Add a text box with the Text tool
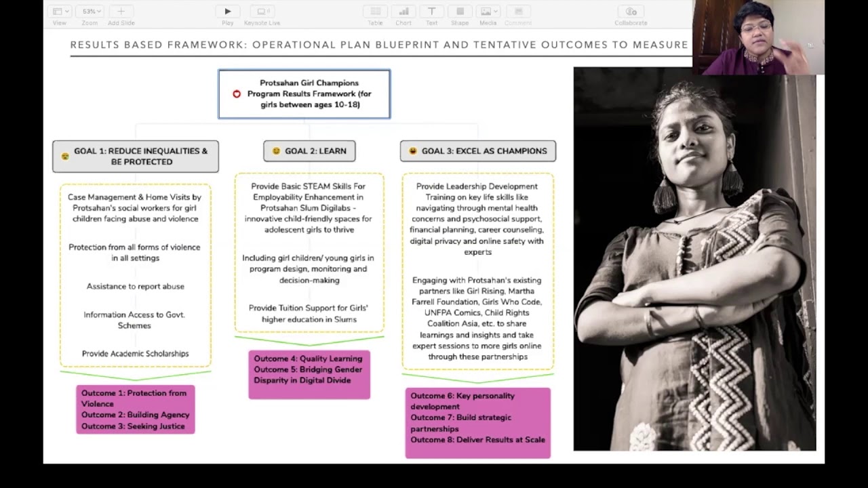Screen dimensions: 868x488 (431, 12)
